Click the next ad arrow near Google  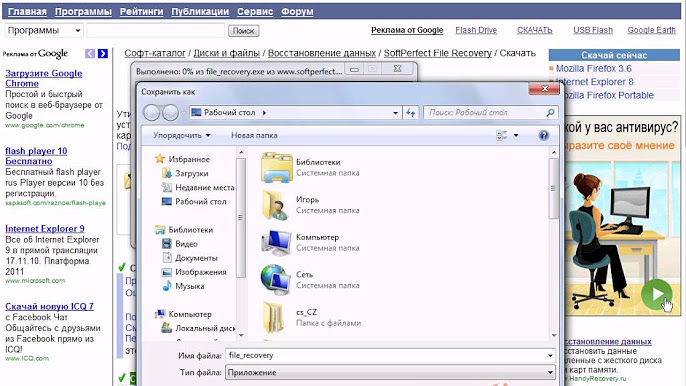102,53
